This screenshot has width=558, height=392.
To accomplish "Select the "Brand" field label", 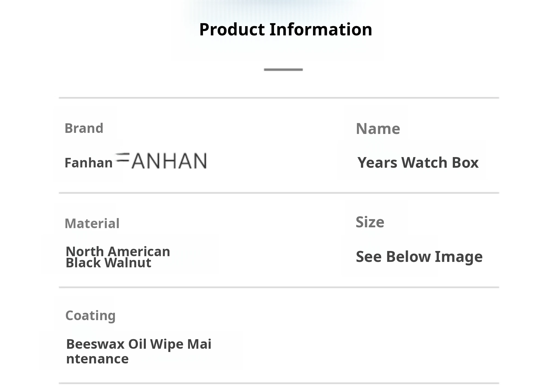I will tap(84, 128).
